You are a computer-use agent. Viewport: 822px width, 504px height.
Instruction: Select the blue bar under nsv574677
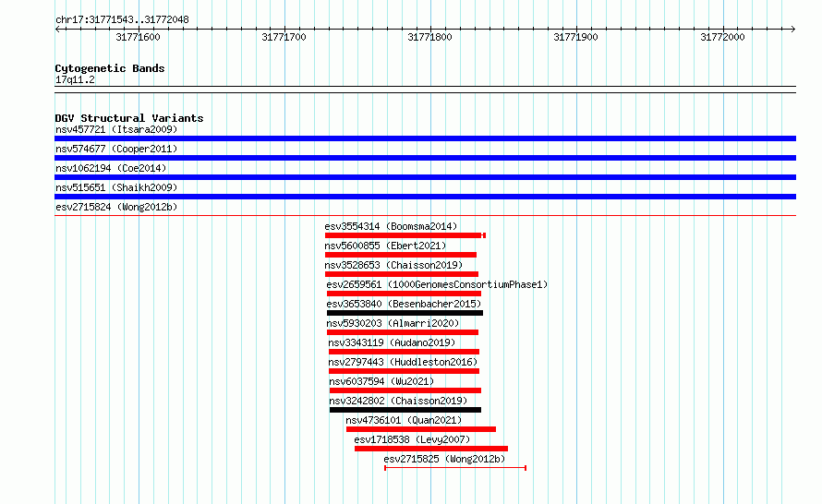click(x=425, y=158)
